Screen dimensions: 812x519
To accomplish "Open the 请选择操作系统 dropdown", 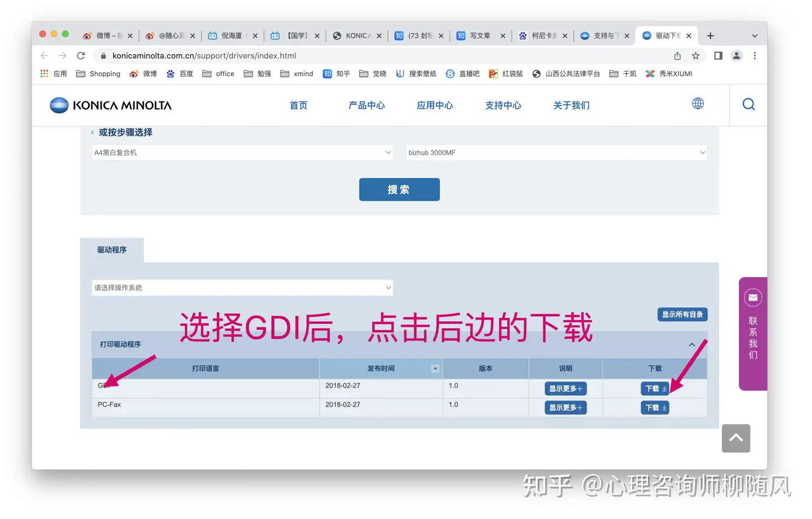I will pyautogui.click(x=242, y=288).
